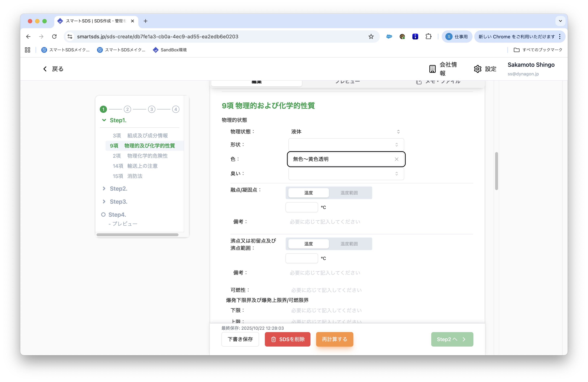Select 温度範囲 for melting point

coord(349,193)
